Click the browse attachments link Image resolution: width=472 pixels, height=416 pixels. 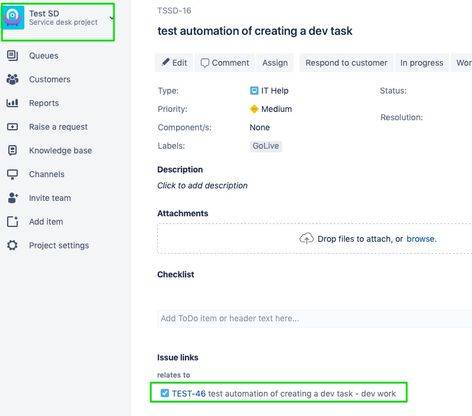pos(421,239)
